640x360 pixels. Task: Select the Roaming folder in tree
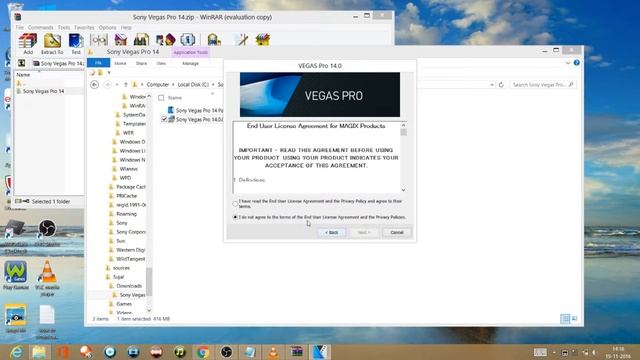click(x=126, y=214)
